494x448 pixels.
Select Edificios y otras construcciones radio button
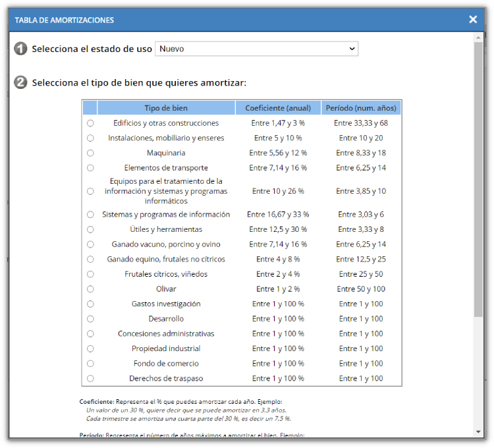[90, 123]
